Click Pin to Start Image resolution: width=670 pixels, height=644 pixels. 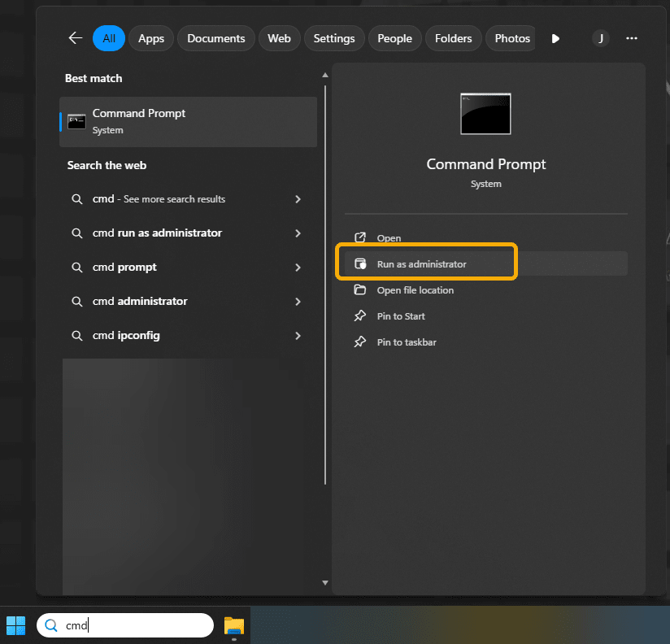point(486,316)
